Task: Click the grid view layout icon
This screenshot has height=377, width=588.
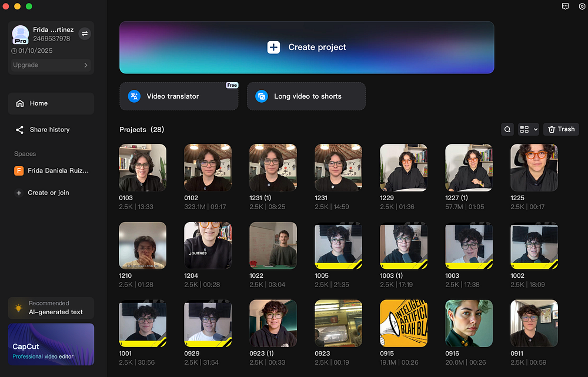Action: (524, 129)
